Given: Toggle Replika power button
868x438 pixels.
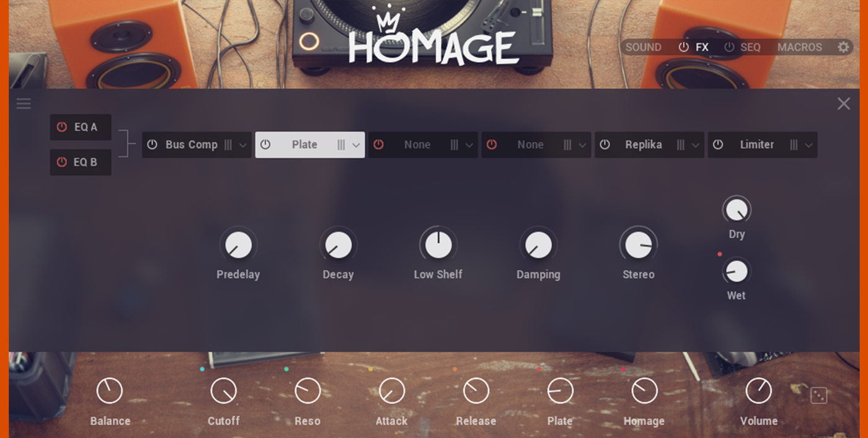Looking at the screenshot, I should tap(604, 145).
